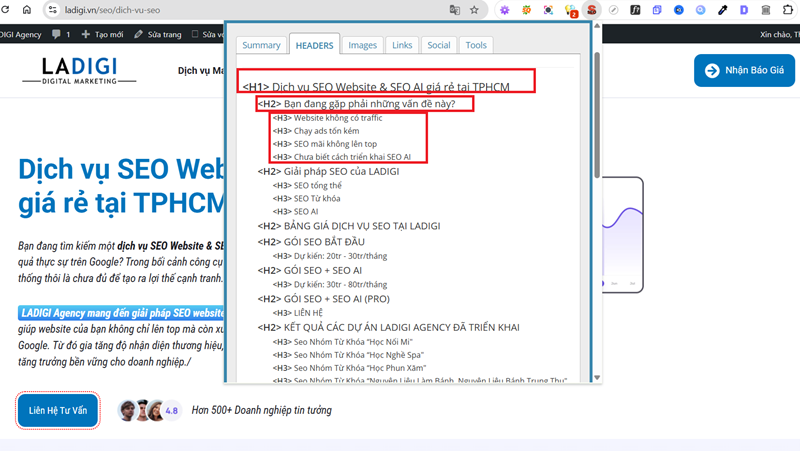Open the light blue magnifier extension icon
The height and width of the screenshot is (451, 800).
tap(701, 10)
